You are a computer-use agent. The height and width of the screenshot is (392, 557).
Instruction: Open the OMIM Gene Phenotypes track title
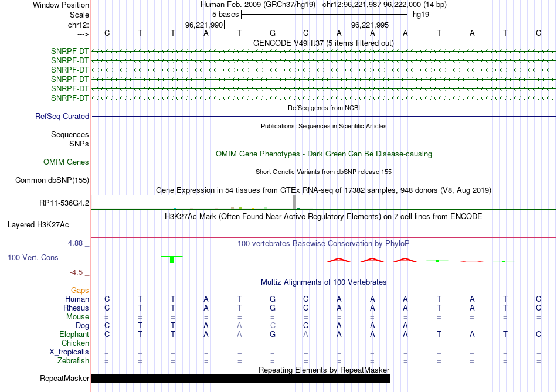(324, 154)
